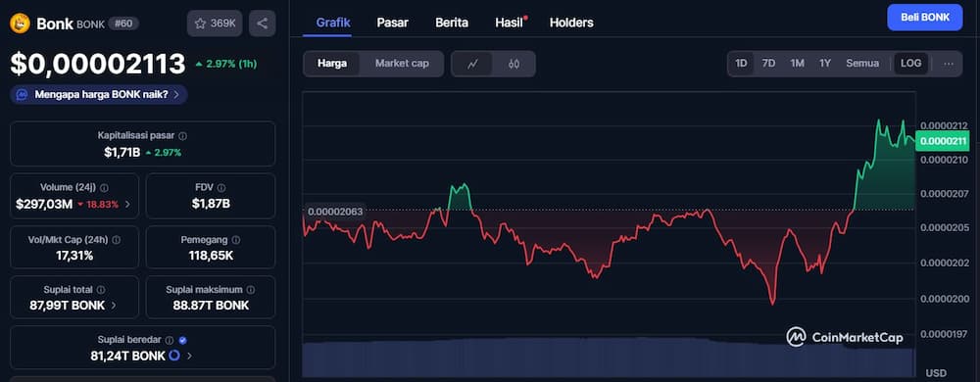Viewport: 980px width, 382px height.
Task: Switch to the Pasar tab
Action: coord(393,23)
